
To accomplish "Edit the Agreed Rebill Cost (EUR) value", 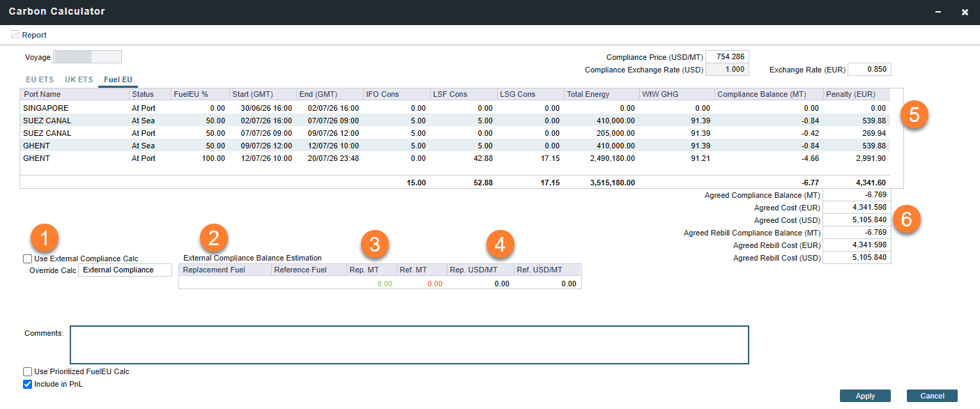I will tap(857, 245).
